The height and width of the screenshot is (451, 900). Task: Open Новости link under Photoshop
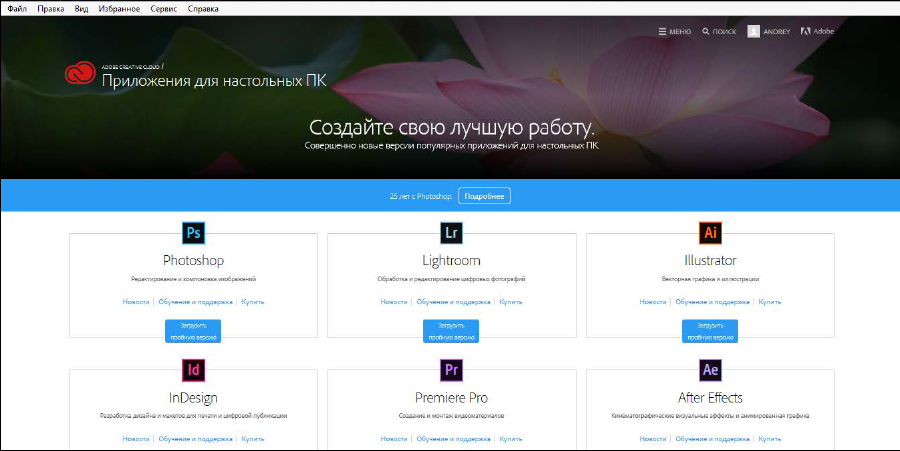point(136,302)
